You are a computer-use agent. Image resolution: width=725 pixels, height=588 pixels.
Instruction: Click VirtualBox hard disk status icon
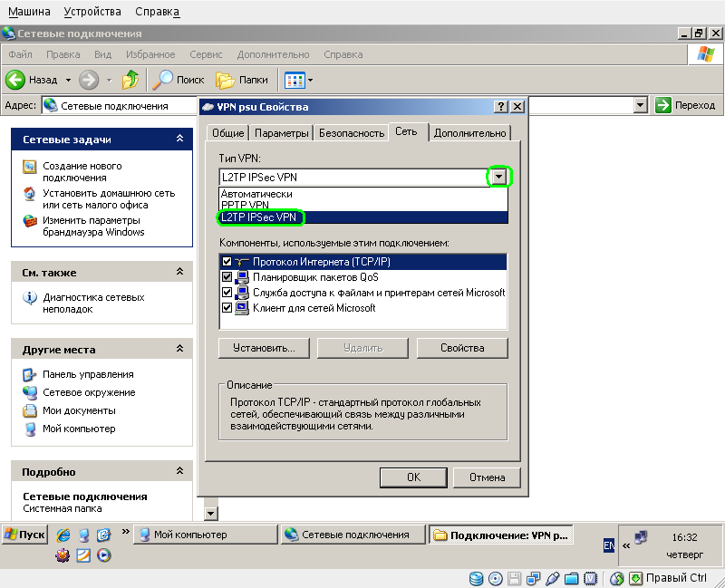(x=477, y=578)
